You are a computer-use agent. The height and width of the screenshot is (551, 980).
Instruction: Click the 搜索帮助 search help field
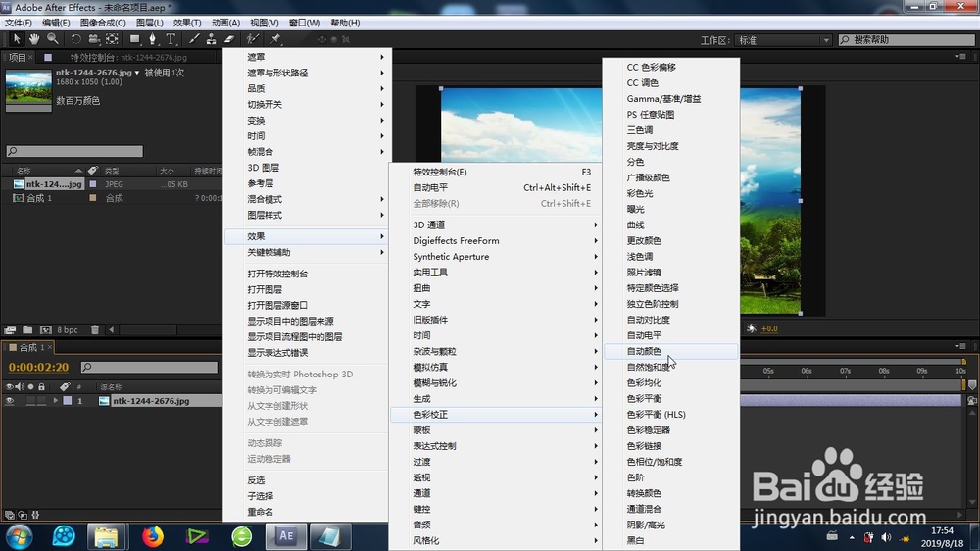coord(906,40)
